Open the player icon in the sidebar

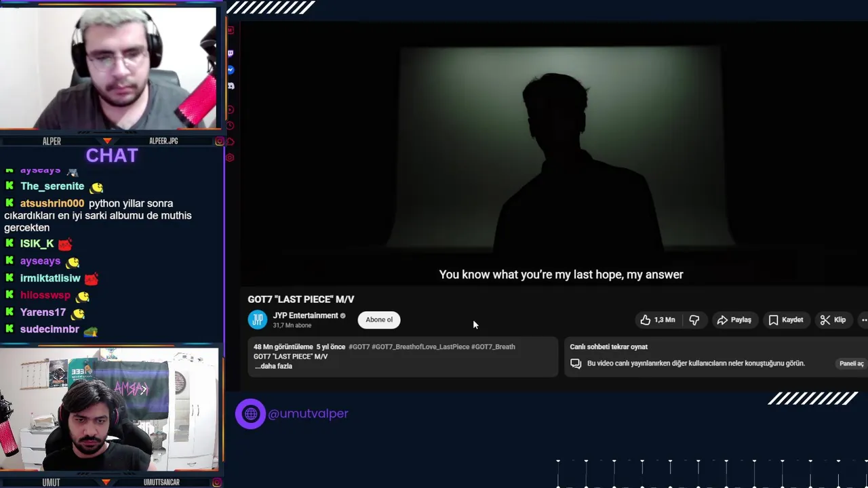click(x=231, y=109)
